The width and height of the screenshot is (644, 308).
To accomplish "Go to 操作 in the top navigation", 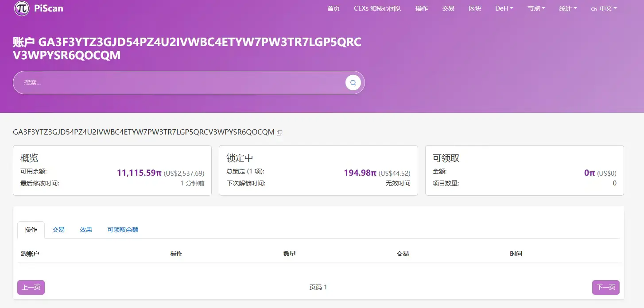I will pyautogui.click(x=422, y=8).
